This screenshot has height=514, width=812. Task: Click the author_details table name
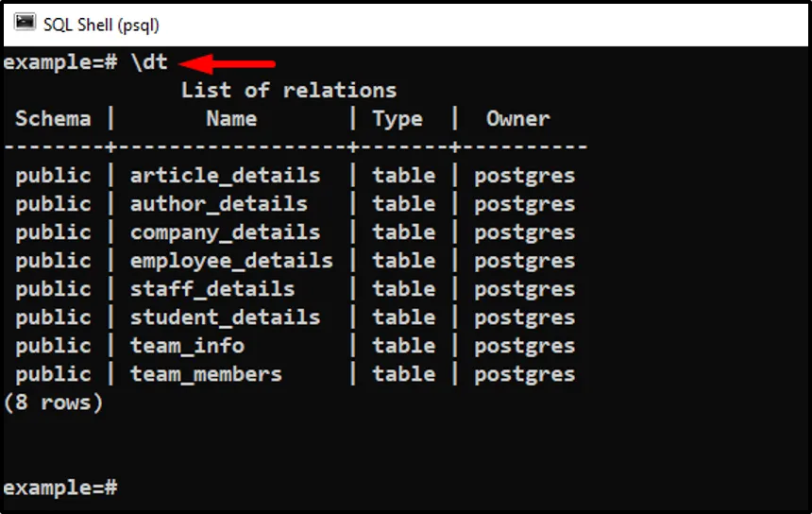pos(218,204)
